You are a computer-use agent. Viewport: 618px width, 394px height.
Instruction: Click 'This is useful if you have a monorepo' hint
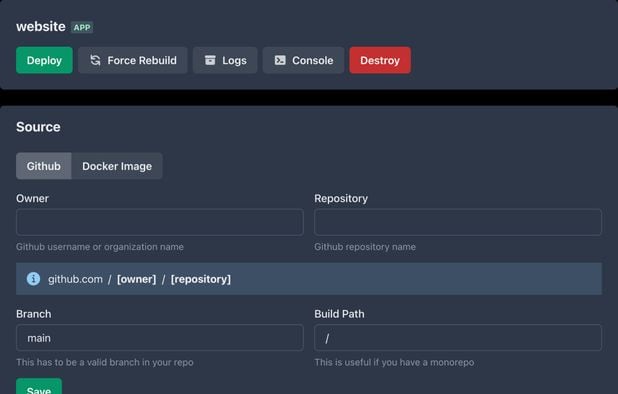pyautogui.click(x=394, y=362)
